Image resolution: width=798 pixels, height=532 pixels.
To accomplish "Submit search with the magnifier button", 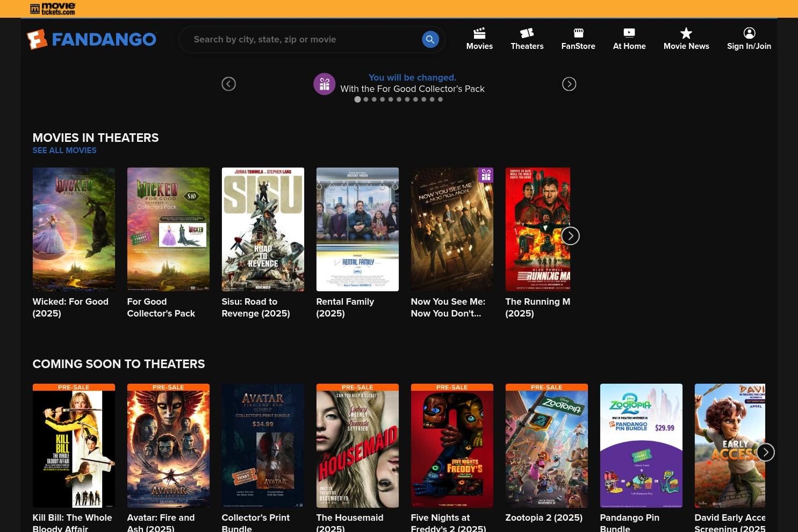I will (x=430, y=39).
